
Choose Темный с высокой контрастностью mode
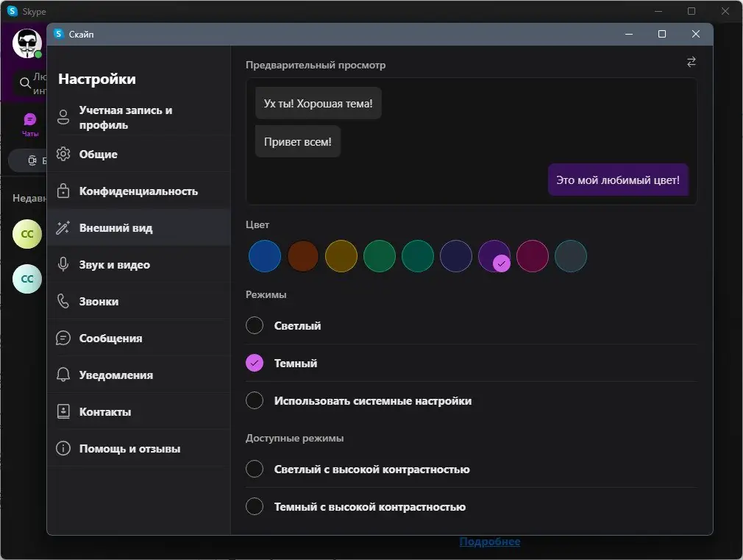[x=254, y=506]
